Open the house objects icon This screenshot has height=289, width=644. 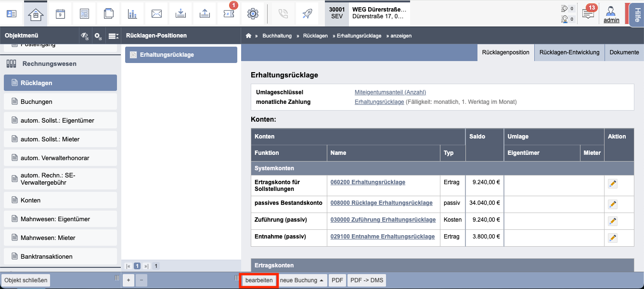point(36,13)
